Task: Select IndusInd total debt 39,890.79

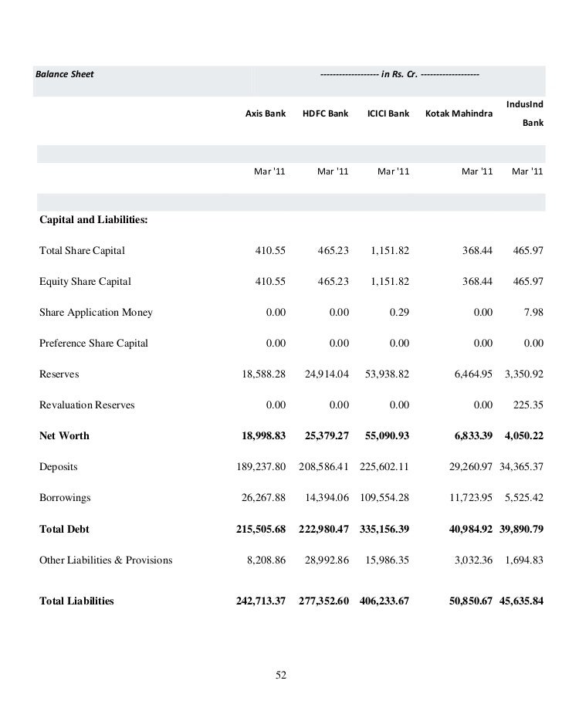Action: (521, 530)
